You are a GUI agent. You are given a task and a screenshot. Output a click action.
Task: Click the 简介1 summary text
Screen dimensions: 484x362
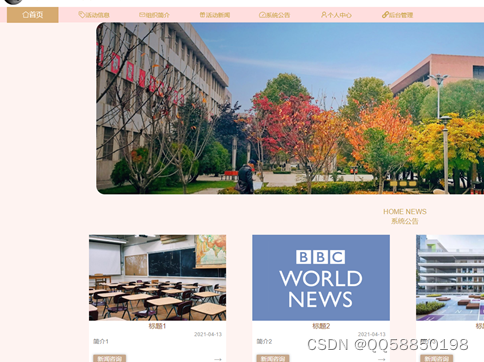(x=101, y=341)
